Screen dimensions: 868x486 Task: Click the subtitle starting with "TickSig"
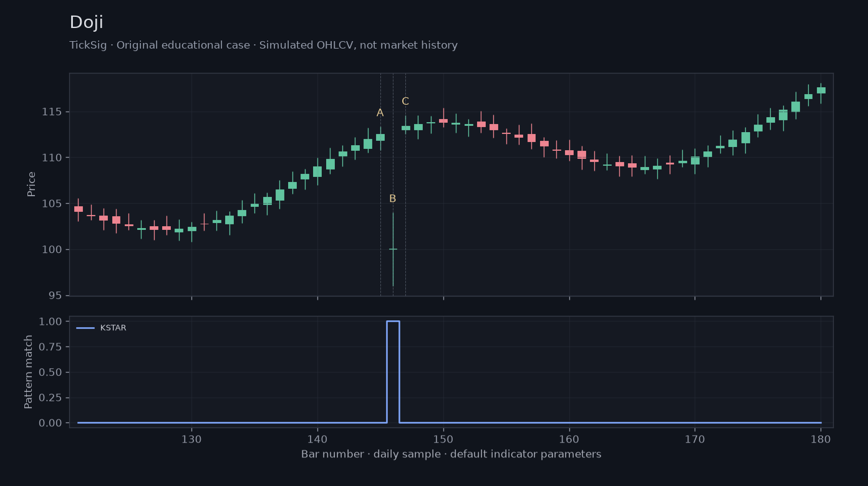click(x=263, y=45)
